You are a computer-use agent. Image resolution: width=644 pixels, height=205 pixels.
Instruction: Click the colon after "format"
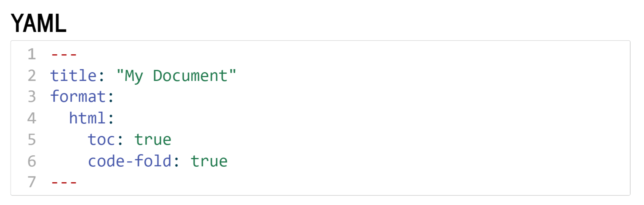click(111, 98)
